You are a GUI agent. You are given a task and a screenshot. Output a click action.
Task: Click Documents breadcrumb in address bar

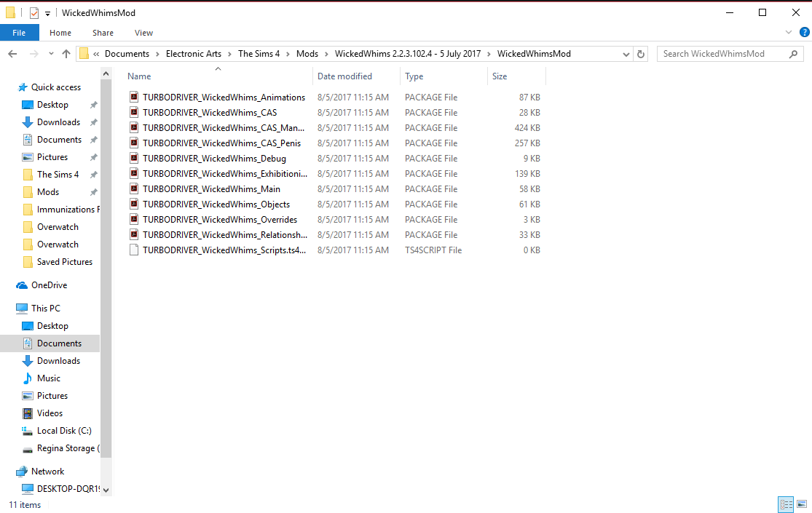(127, 54)
